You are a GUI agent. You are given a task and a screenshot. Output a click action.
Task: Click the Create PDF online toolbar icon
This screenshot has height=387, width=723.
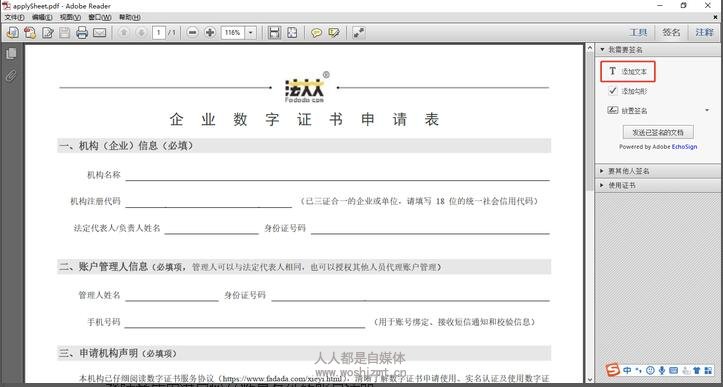click(12, 33)
